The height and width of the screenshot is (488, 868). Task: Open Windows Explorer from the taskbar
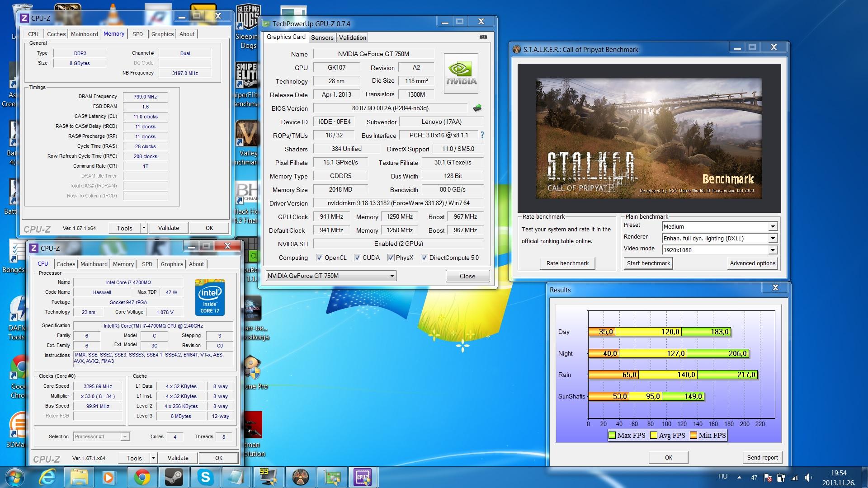point(79,477)
